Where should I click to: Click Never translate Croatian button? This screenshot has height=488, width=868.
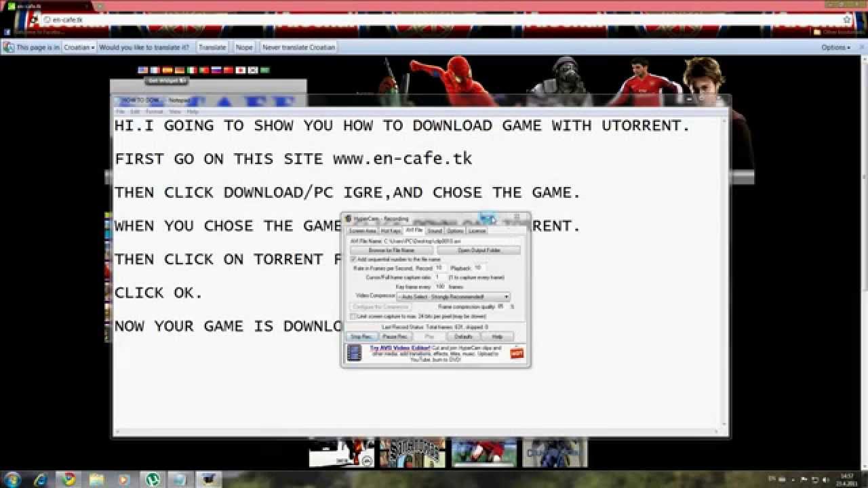click(298, 47)
